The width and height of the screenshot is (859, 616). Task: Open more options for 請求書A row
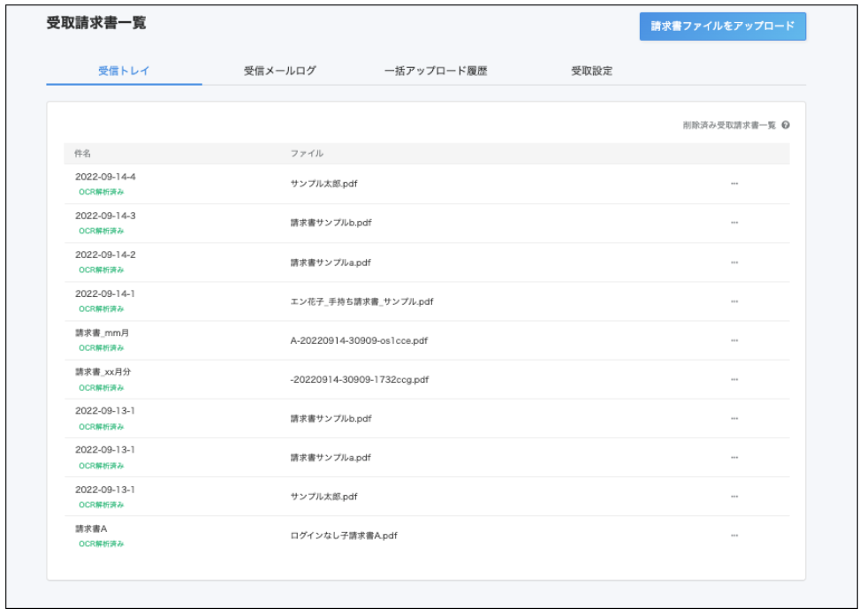click(734, 536)
